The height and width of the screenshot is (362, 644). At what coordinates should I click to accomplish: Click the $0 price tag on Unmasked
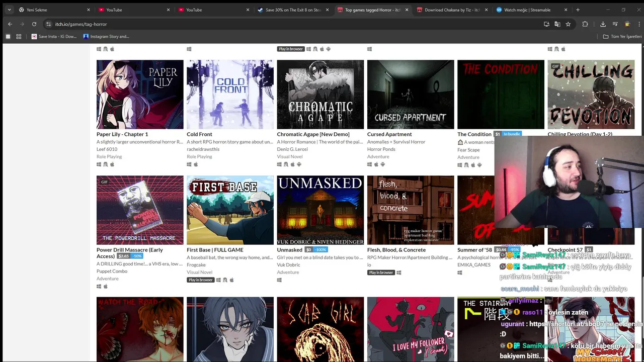click(308, 250)
